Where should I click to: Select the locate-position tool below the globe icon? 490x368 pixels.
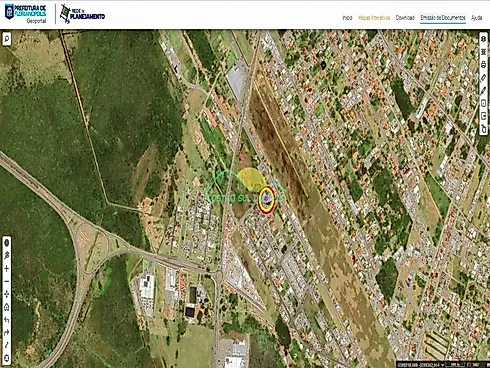click(x=7, y=256)
